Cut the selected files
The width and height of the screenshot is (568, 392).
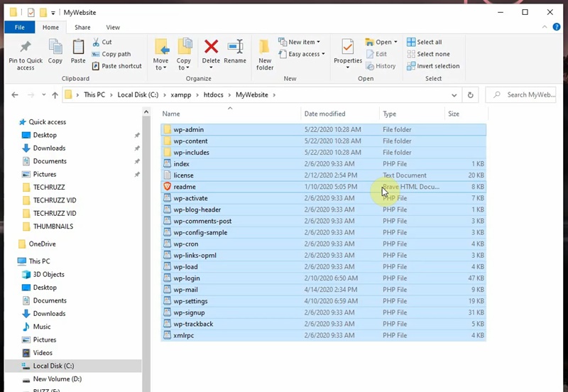pos(102,42)
